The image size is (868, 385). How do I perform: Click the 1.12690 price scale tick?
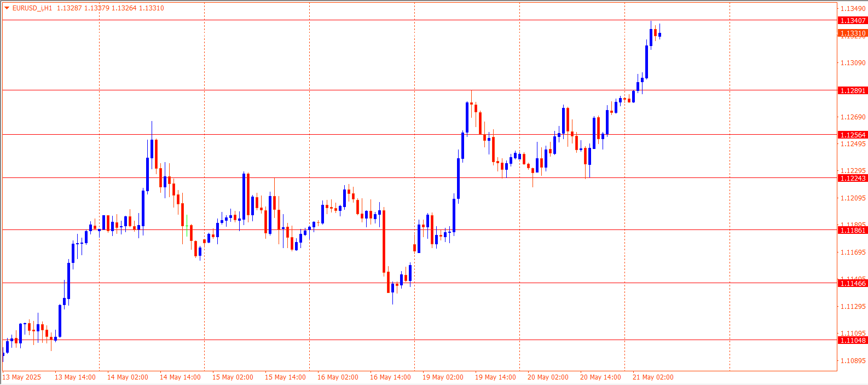pos(853,117)
